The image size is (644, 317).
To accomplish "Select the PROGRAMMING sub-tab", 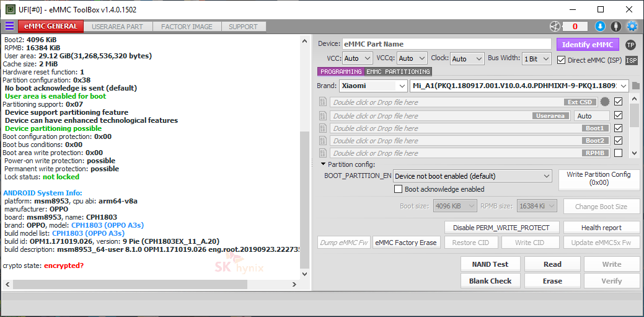I will pyautogui.click(x=341, y=71).
